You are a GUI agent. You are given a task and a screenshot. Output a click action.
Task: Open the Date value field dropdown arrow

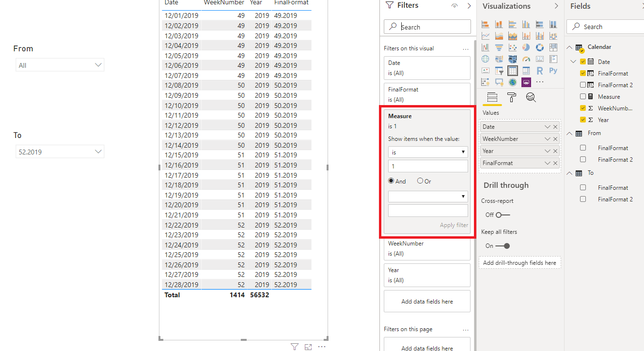[x=548, y=127]
